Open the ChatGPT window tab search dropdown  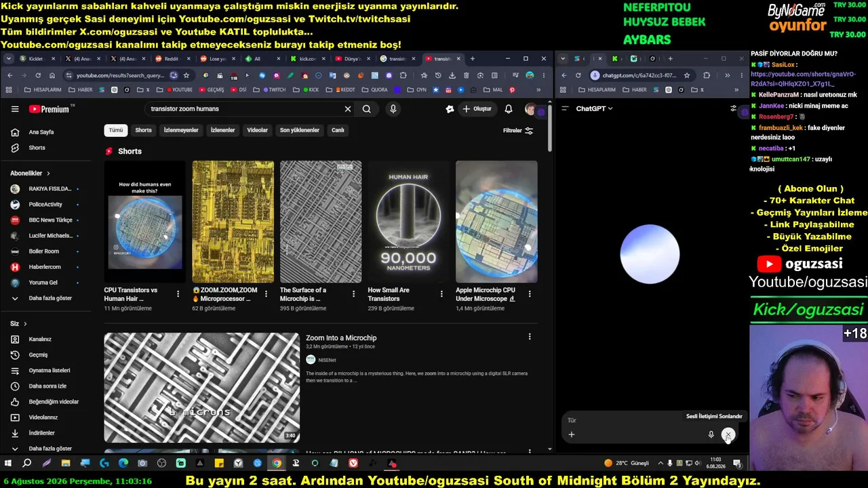[x=562, y=59]
